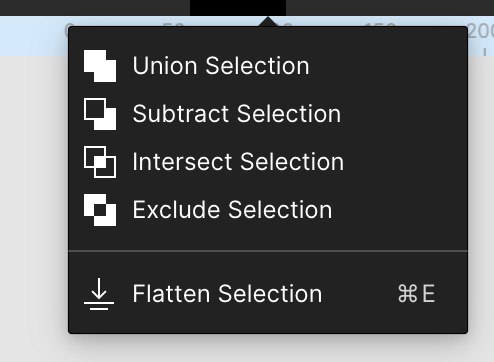Click the Flatten down-arrow icon
This screenshot has height=362, width=494.
tap(99, 294)
